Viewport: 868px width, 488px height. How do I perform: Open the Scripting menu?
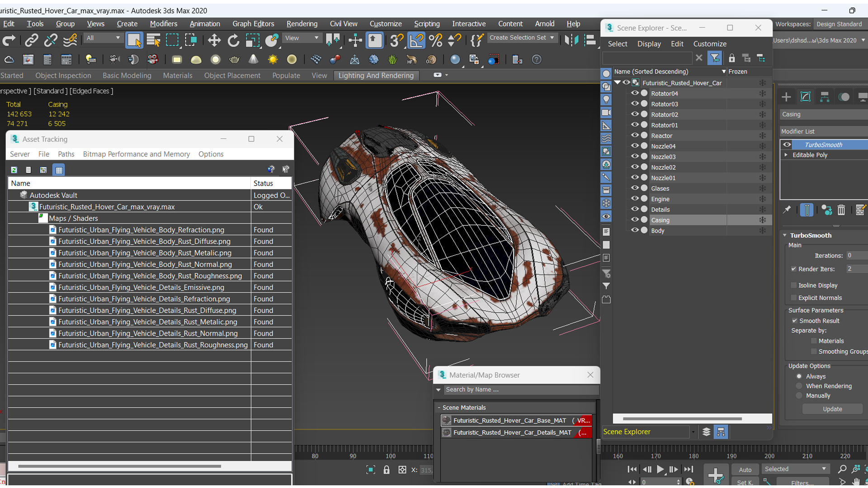[427, 23]
